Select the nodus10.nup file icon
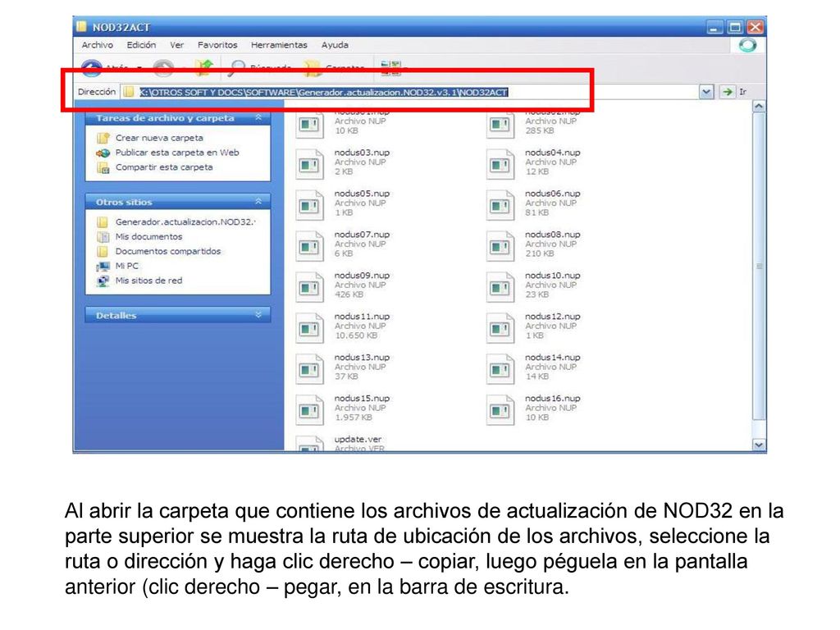The width and height of the screenshot is (840, 630). coord(500,287)
